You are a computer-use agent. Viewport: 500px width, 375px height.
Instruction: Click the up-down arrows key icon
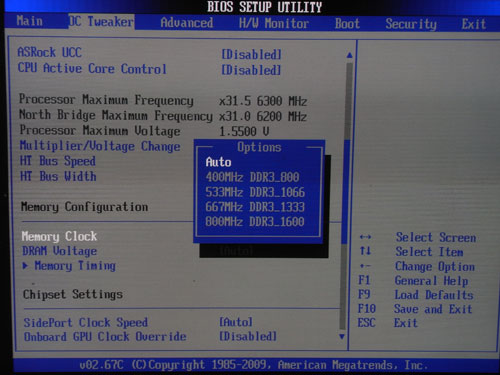(x=365, y=251)
